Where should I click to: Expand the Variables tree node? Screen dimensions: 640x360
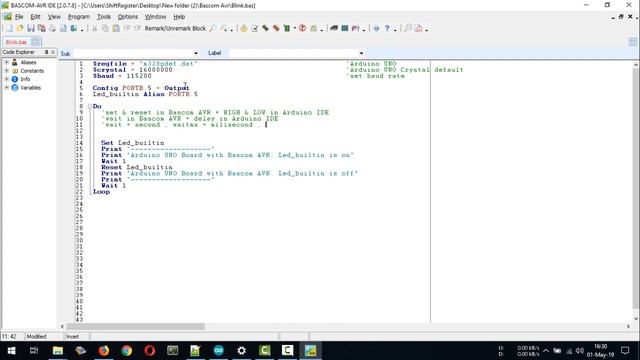click(x=7, y=87)
